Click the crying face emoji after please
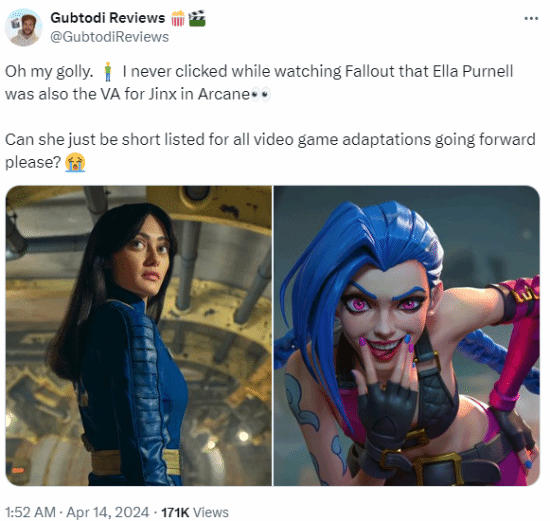The image size is (550, 521). pyautogui.click(x=75, y=162)
